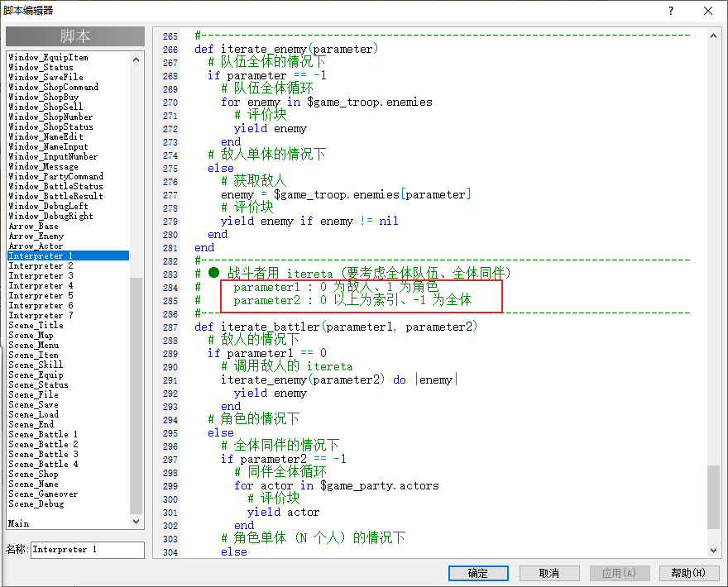
Task: Open help with 帮助(H) button
Action: pos(688,573)
